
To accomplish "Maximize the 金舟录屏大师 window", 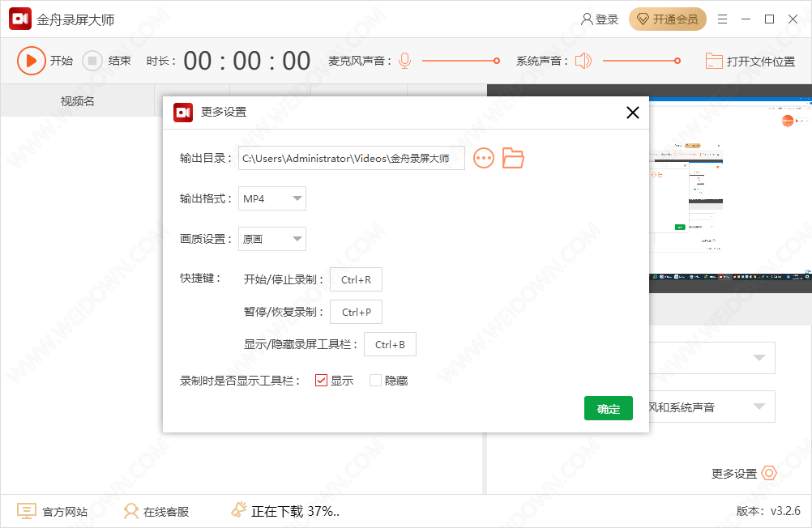I will tap(770, 19).
